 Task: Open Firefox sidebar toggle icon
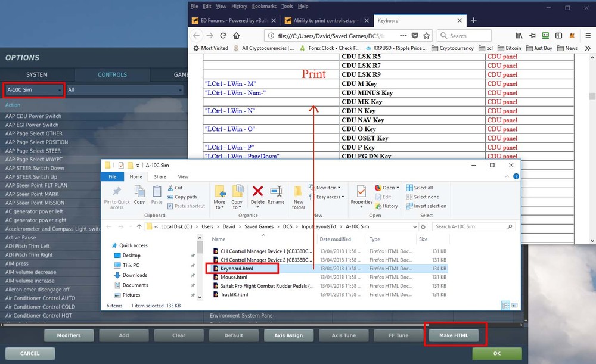coord(558,35)
